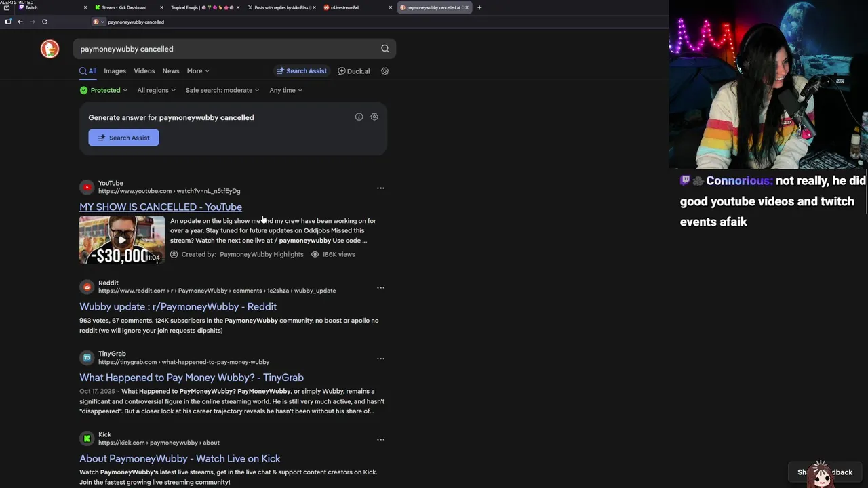The height and width of the screenshot is (488, 868).
Task: Open more options for the Kick result
Action: tap(380, 439)
